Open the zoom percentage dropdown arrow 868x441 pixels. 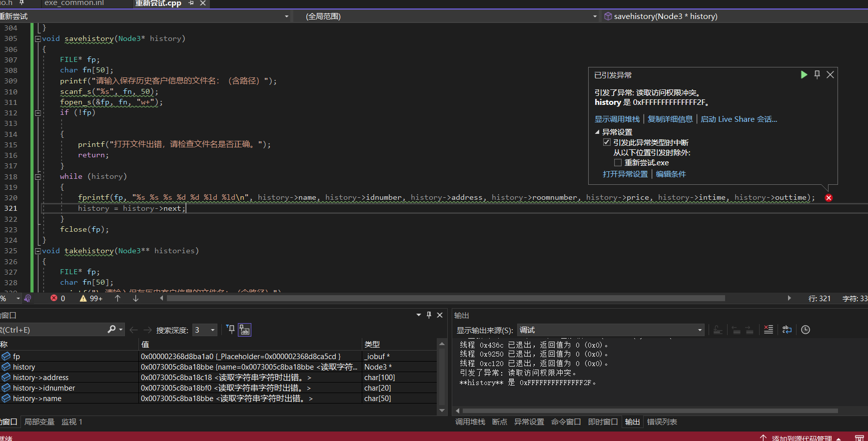tap(18, 298)
